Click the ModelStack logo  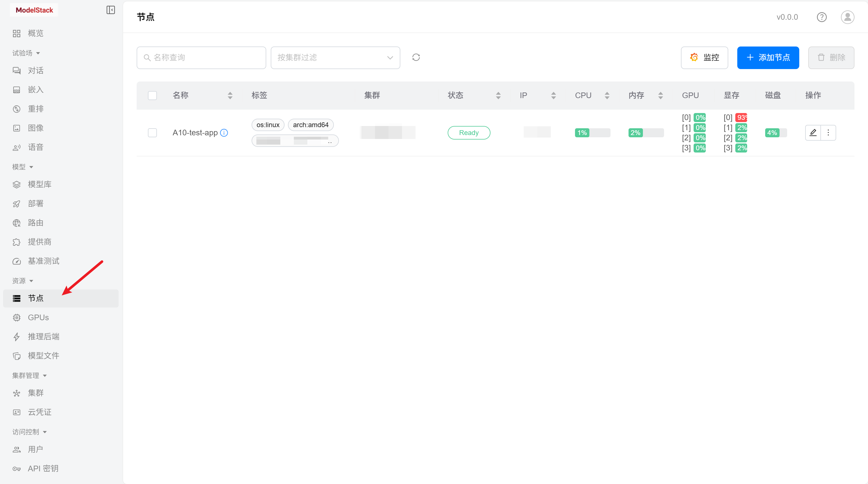coord(34,10)
